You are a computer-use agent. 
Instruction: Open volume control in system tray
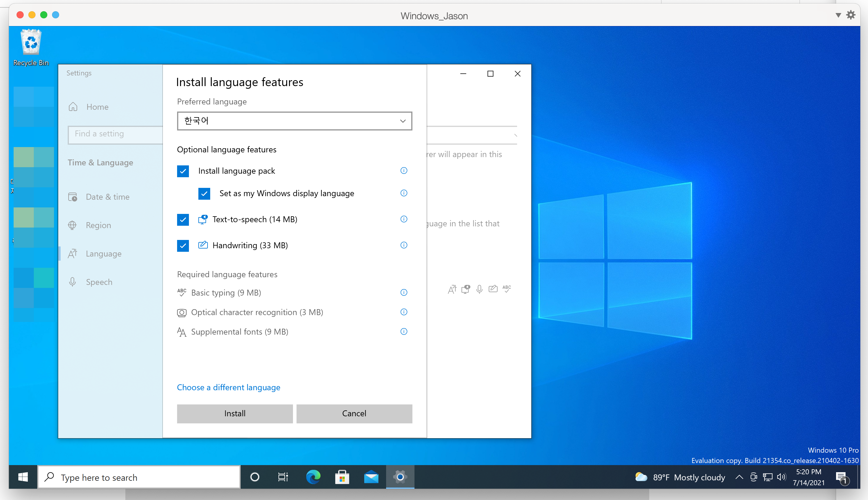[x=782, y=477]
